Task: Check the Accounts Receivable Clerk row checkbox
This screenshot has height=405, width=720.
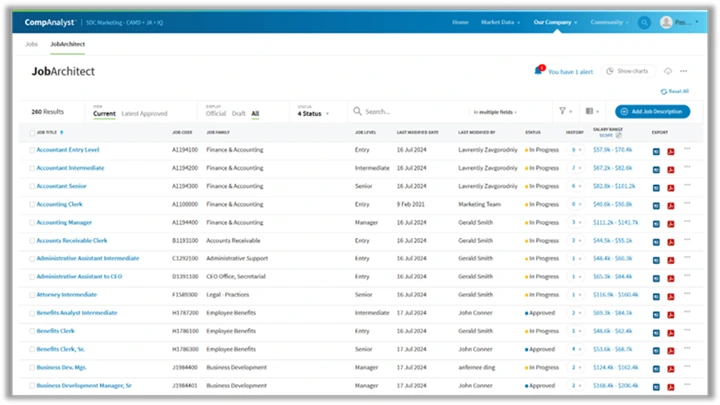Action: [32, 241]
